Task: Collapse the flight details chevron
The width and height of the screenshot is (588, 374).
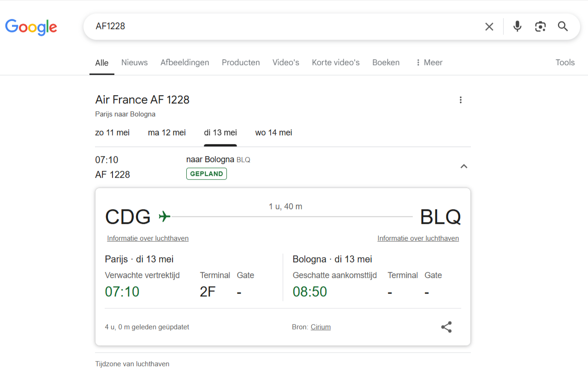Action: pyautogui.click(x=464, y=166)
